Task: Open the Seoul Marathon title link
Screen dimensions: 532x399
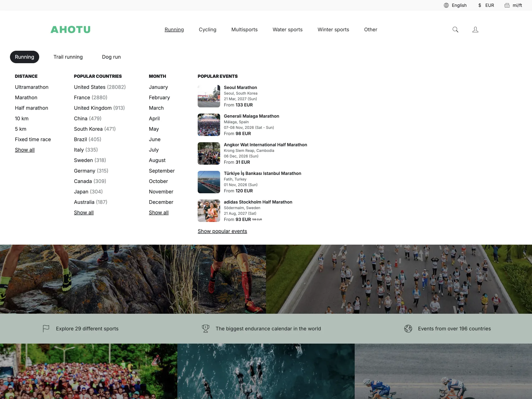Action: 240,87
